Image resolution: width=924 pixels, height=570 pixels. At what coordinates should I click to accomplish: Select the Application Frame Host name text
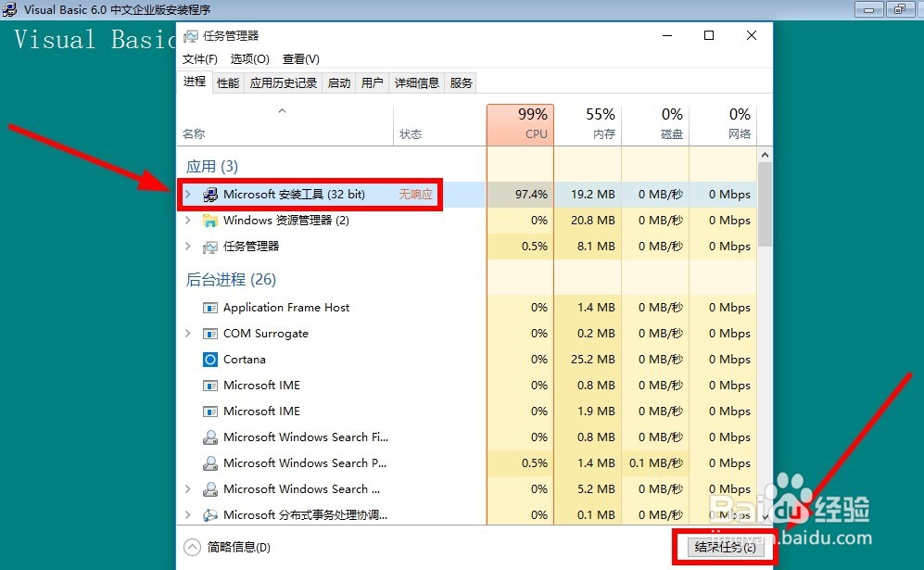point(286,308)
